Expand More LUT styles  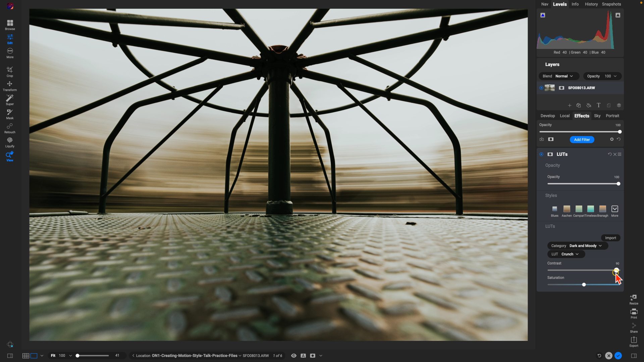614,211
